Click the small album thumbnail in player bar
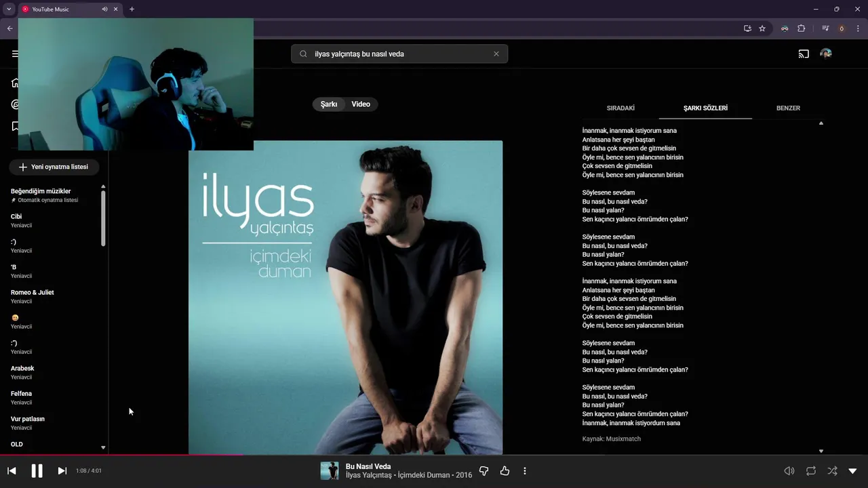The height and width of the screenshot is (488, 868). 330,471
